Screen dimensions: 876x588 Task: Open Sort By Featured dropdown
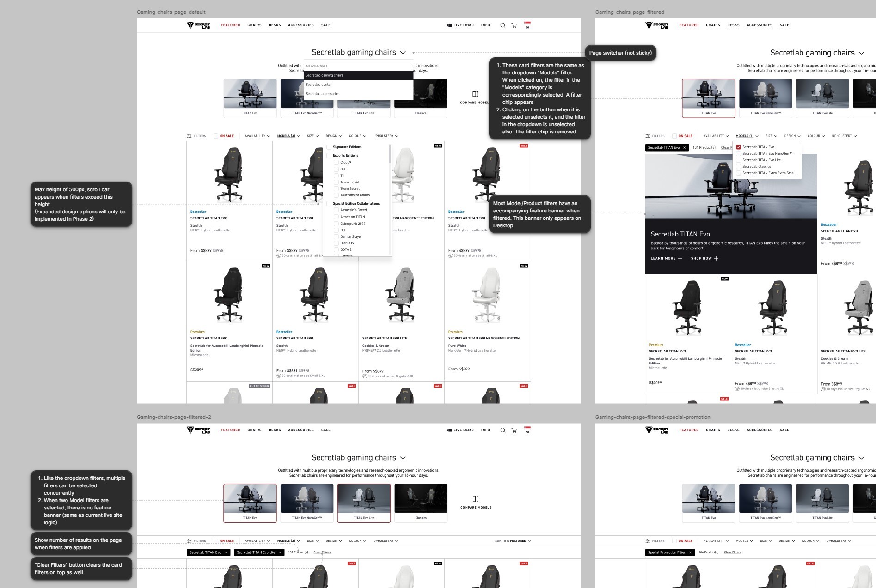click(x=513, y=541)
